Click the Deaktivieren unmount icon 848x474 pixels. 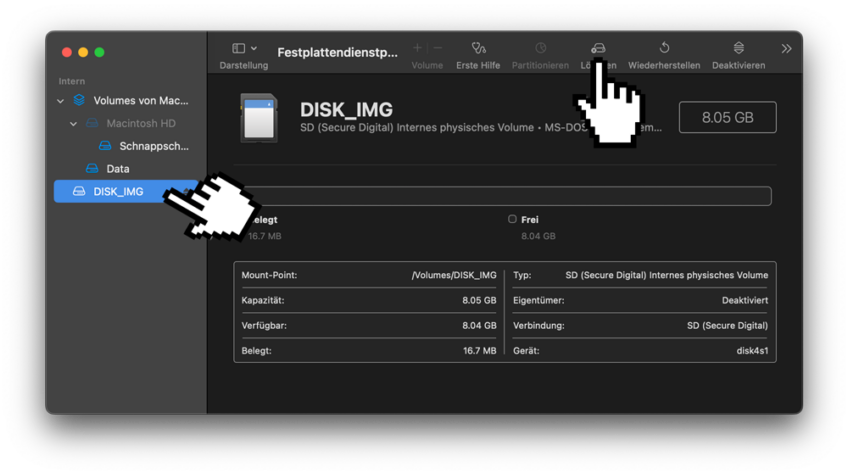tap(738, 48)
